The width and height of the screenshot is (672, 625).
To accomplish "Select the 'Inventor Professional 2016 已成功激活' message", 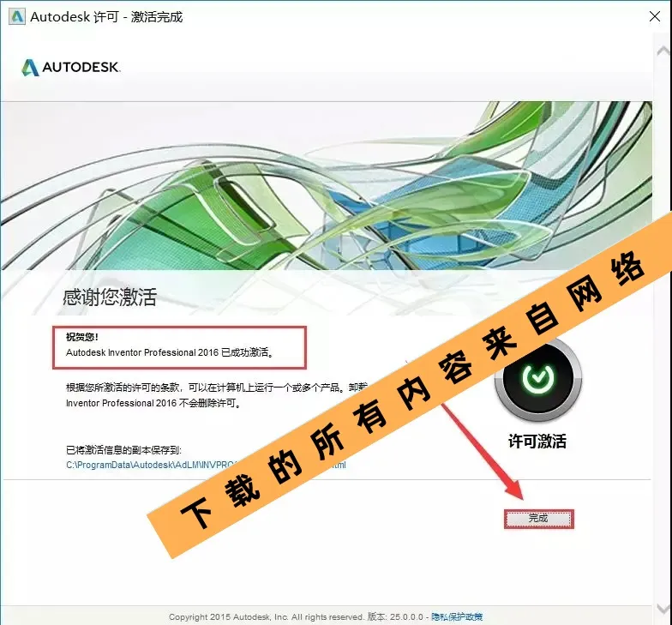I will [x=170, y=352].
